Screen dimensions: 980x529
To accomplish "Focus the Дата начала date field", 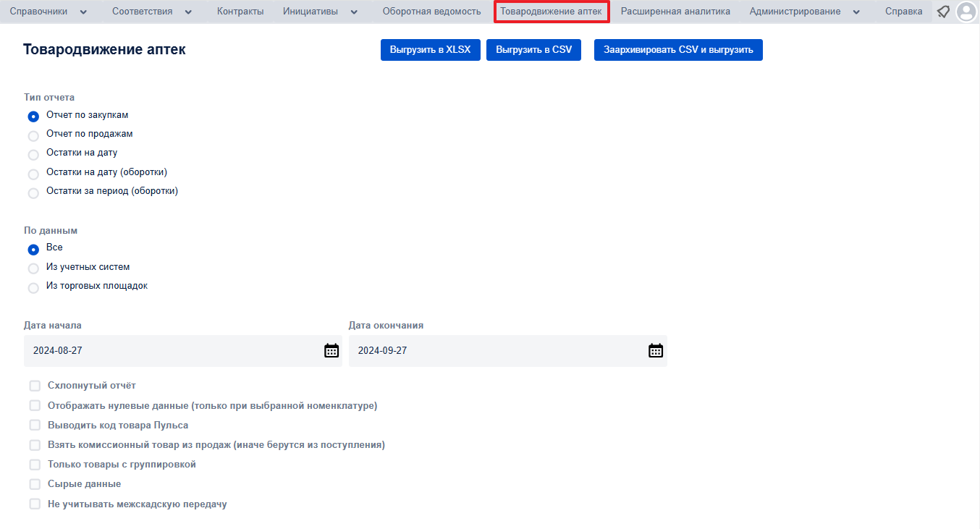I will coord(183,350).
